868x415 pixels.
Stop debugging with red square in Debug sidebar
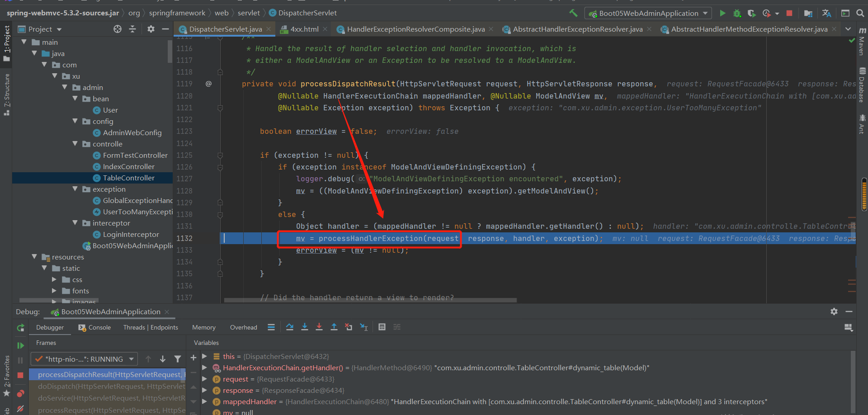pyautogui.click(x=20, y=375)
